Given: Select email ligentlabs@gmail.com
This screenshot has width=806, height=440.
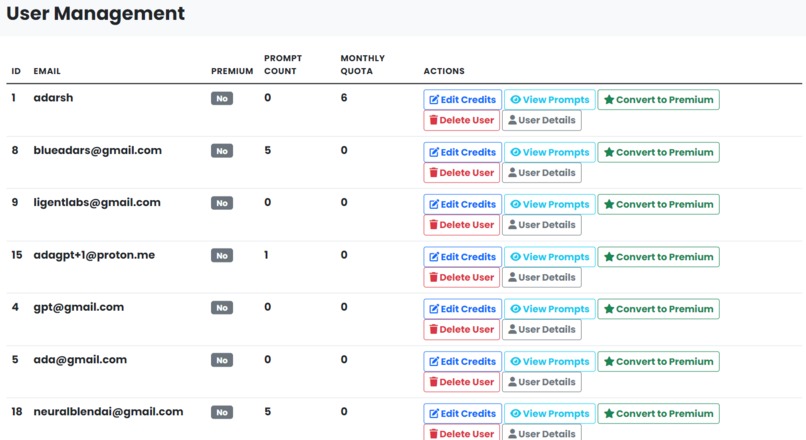Looking at the screenshot, I should point(97,203).
